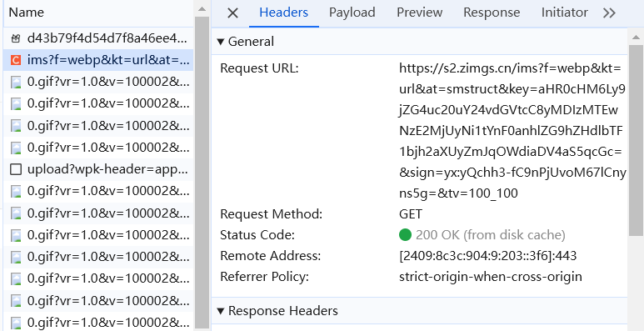Open the Response tab
The width and height of the screenshot is (644, 331).
point(492,13)
